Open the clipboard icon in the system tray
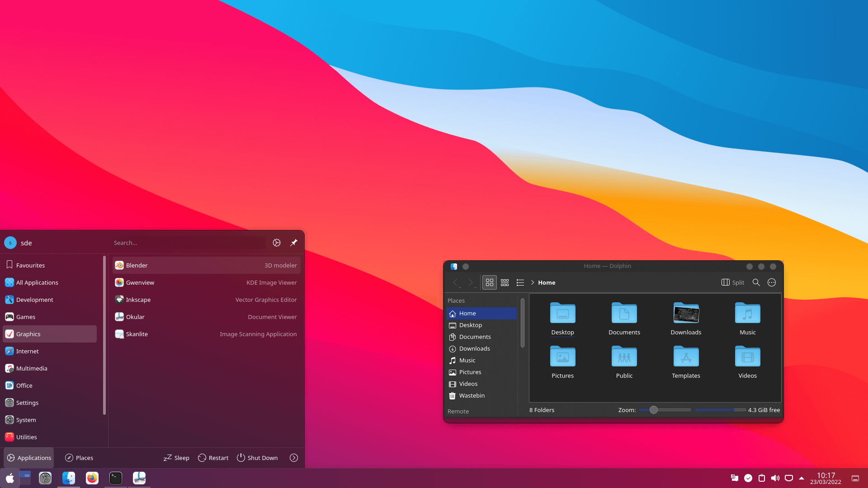 tap(762, 478)
